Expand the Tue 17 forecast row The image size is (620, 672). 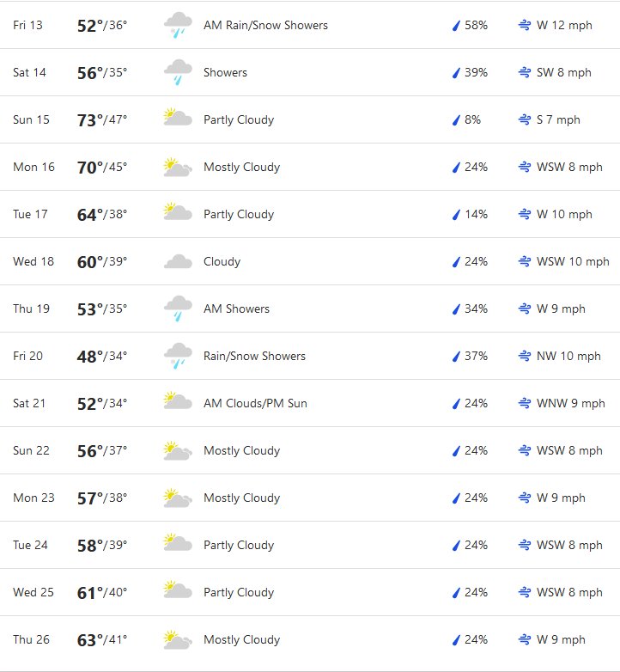(x=310, y=214)
